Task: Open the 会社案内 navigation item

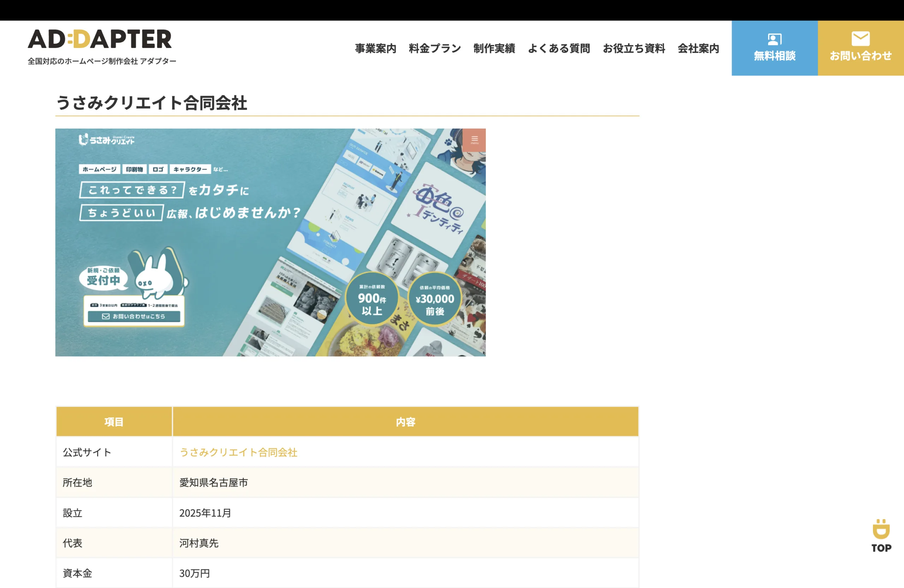Action: (x=698, y=49)
